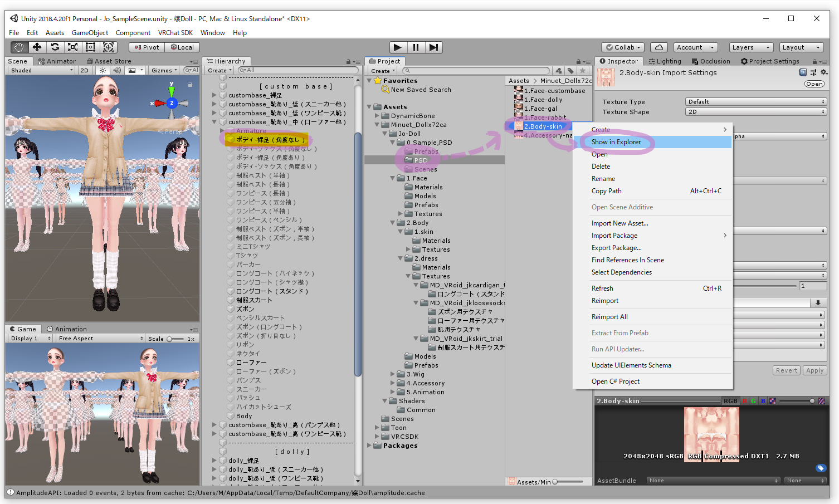
Task: Click the Project panel lock icon
Action: (x=579, y=62)
